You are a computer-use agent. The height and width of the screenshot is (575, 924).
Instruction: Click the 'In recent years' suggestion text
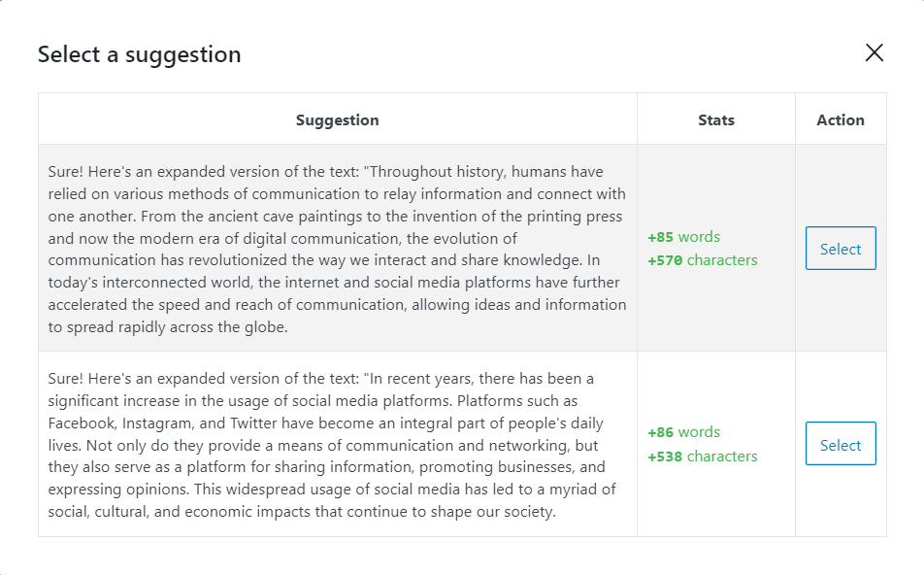click(x=332, y=445)
